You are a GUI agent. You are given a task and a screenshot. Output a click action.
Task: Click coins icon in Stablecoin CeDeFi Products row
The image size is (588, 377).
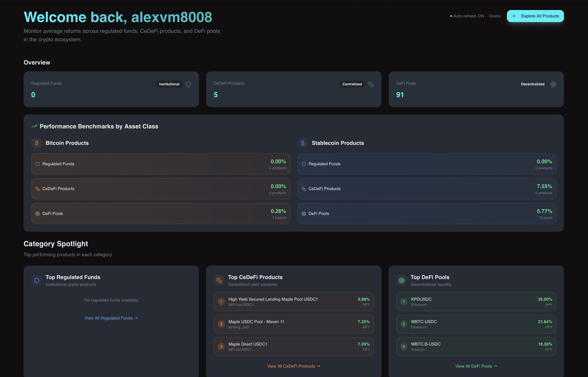pyautogui.click(x=304, y=189)
